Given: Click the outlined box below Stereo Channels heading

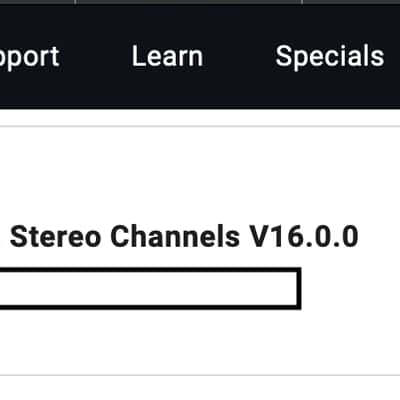Looking at the screenshot, I should (x=150, y=289).
